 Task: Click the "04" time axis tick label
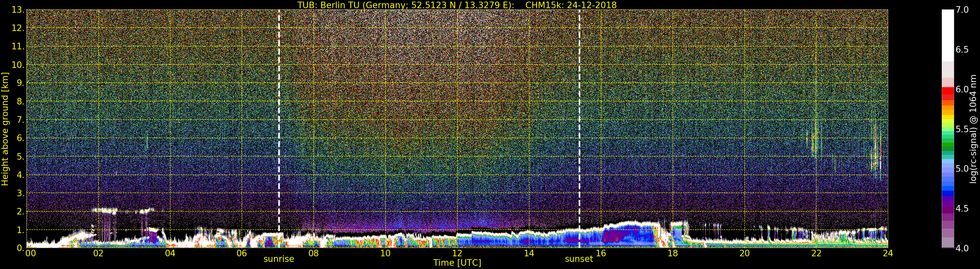[170, 253]
